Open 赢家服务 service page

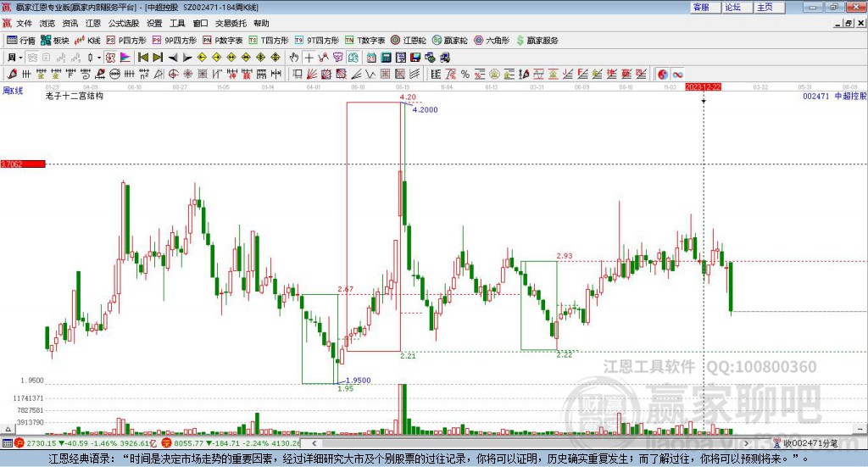click(x=537, y=41)
